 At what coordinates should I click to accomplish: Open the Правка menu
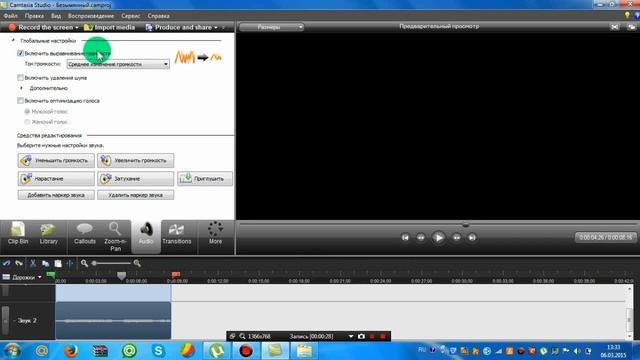pos(34,16)
